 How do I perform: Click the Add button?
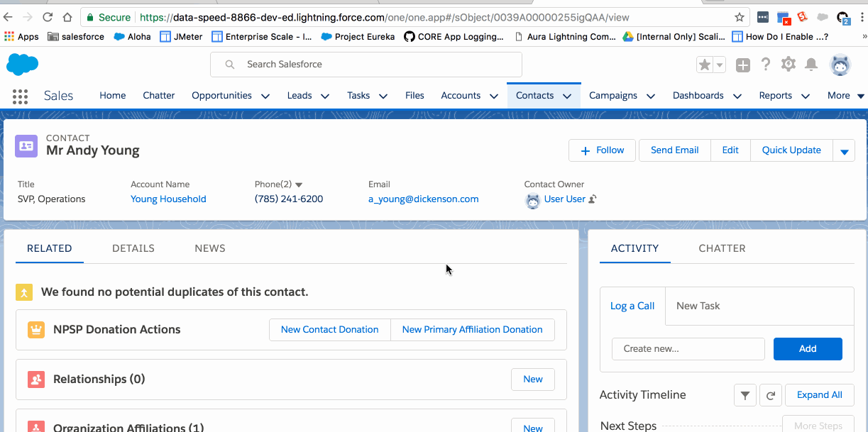pyautogui.click(x=808, y=349)
